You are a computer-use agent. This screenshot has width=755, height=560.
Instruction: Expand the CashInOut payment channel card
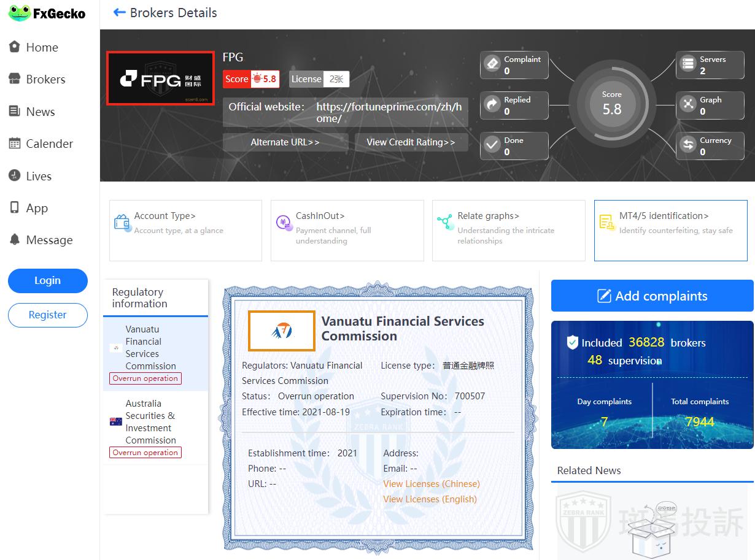pos(347,230)
